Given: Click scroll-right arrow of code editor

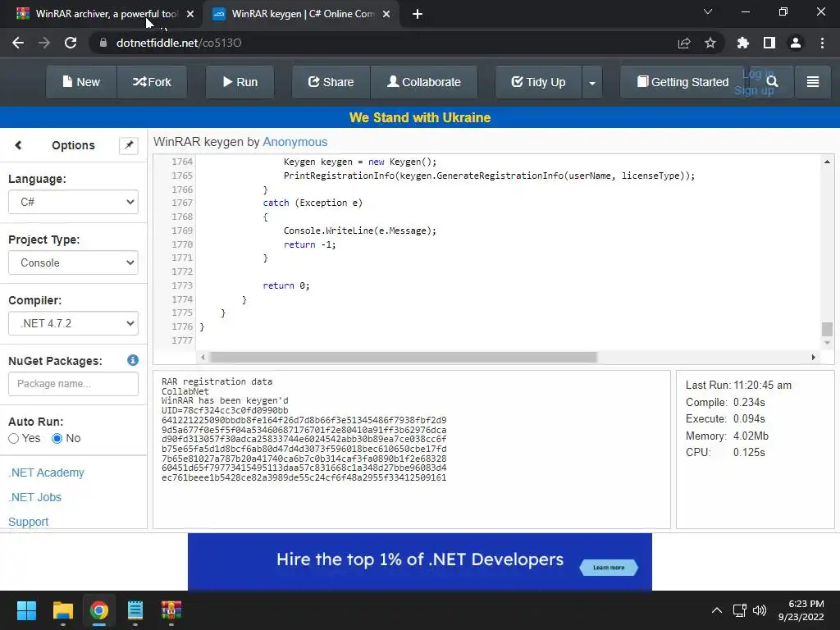Looking at the screenshot, I should click(813, 358).
